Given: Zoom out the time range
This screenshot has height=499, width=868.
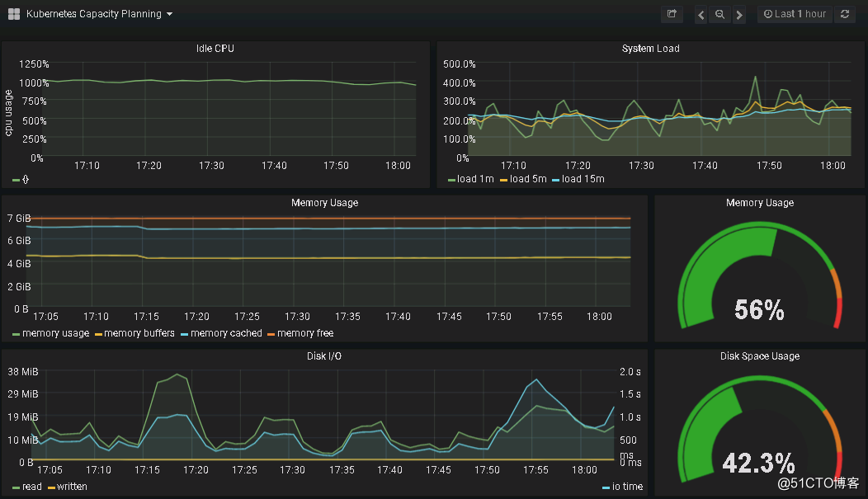Looking at the screenshot, I should [x=719, y=14].
